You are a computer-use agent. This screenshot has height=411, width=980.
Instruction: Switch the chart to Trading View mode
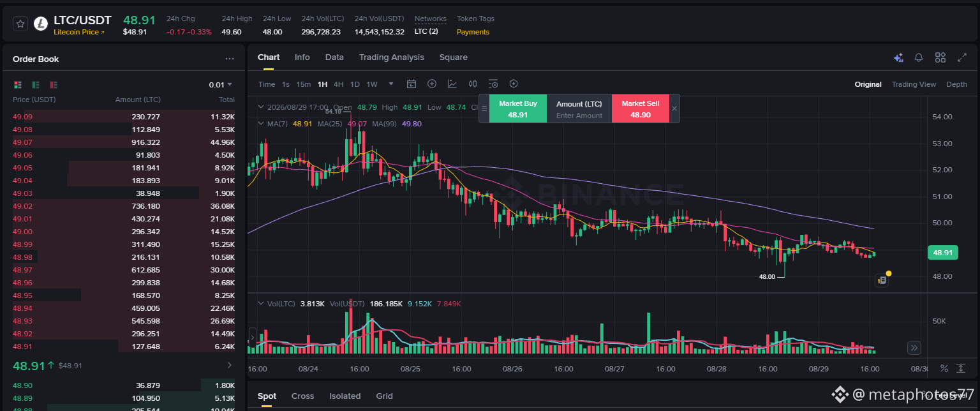(x=914, y=84)
